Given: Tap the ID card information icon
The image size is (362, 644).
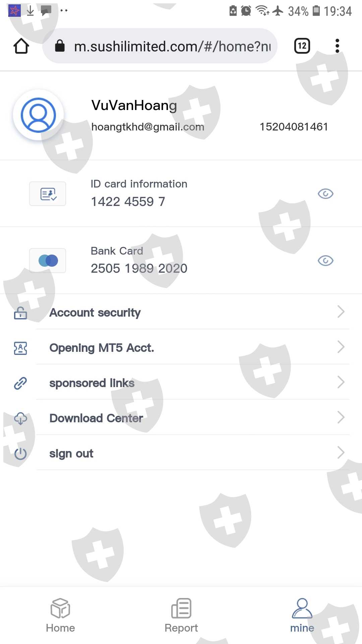Looking at the screenshot, I should 48,194.
